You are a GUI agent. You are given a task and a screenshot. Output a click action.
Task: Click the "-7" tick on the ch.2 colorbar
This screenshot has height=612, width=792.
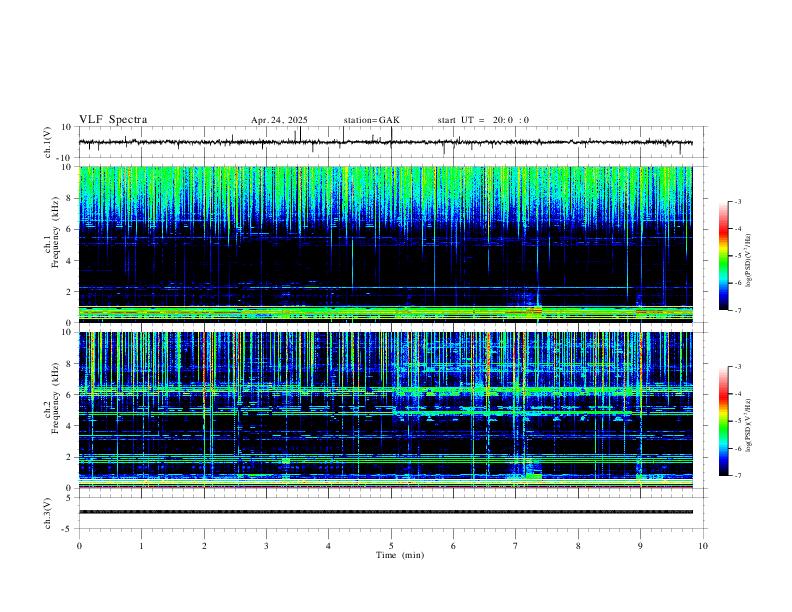point(737,476)
